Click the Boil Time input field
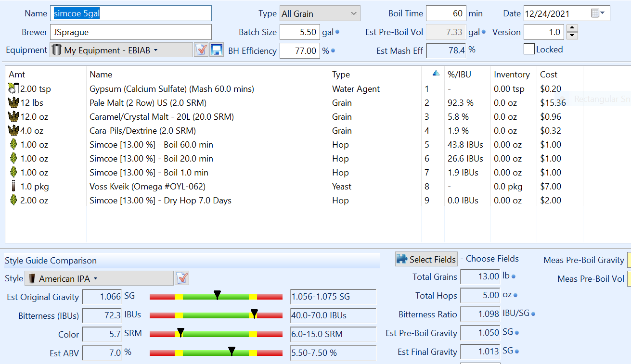This screenshot has height=364, width=631. tap(446, 13)
